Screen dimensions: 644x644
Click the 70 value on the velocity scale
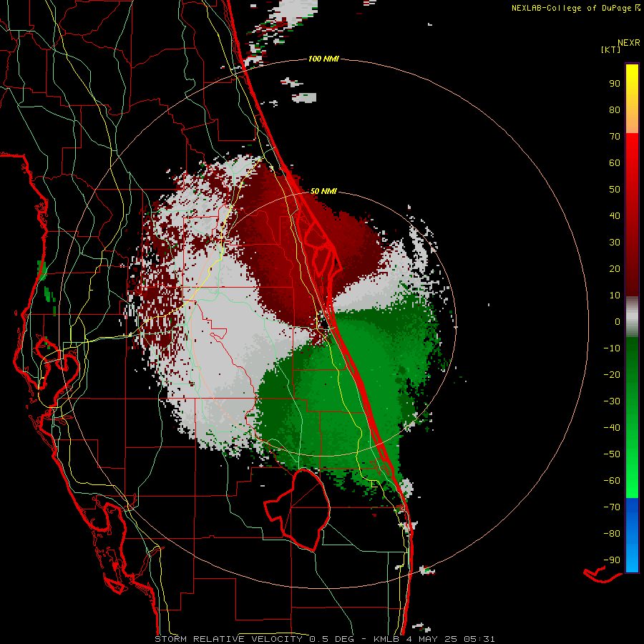tap(615, 137)
